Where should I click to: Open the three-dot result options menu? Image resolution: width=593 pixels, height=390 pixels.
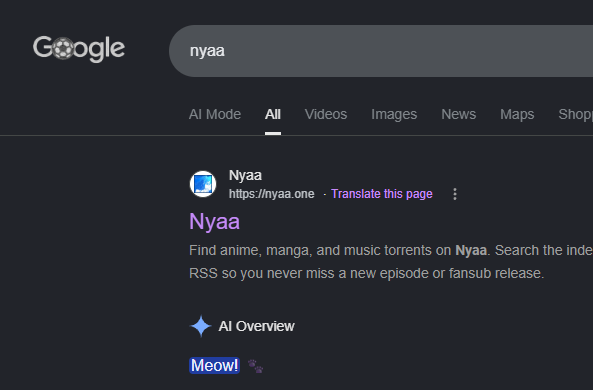(455, 194)
